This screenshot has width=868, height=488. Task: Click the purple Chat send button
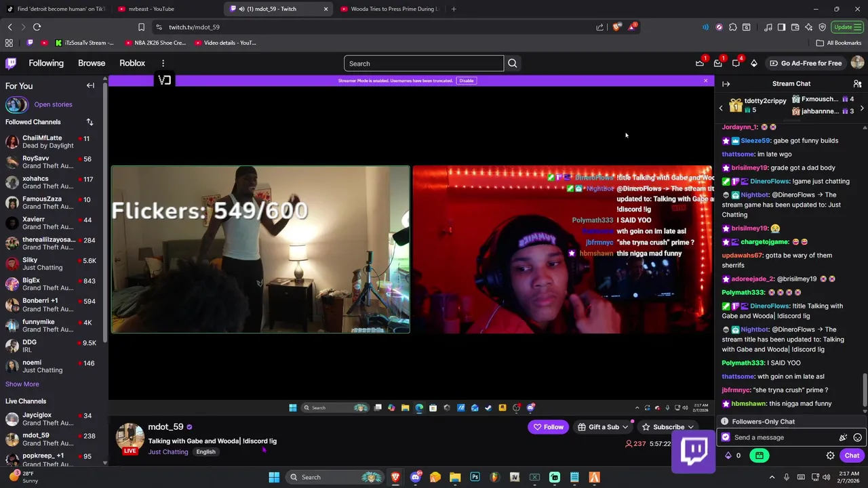[x=852, y=455]
